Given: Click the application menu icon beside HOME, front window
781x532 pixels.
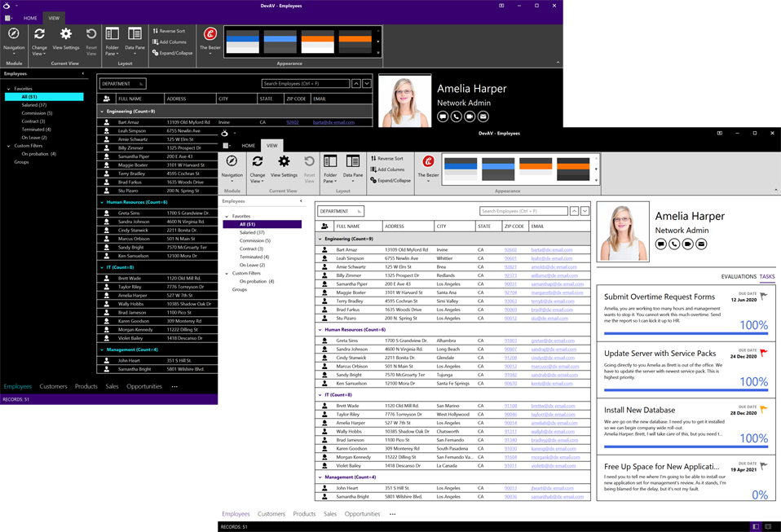Looking at the screenshot, I should (x=227, y=145).
